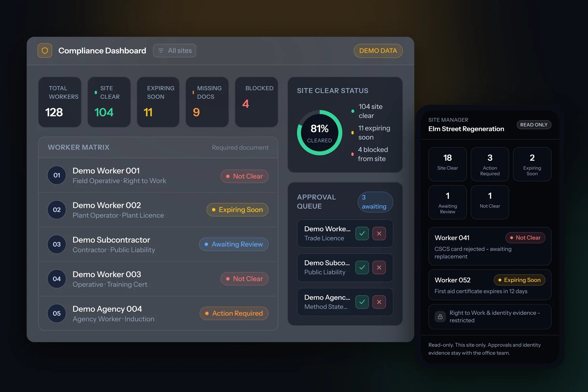Open the Blocked 4 stat card
The width and height of the screenshot is (588, 392).
click(x=256, y=102)
